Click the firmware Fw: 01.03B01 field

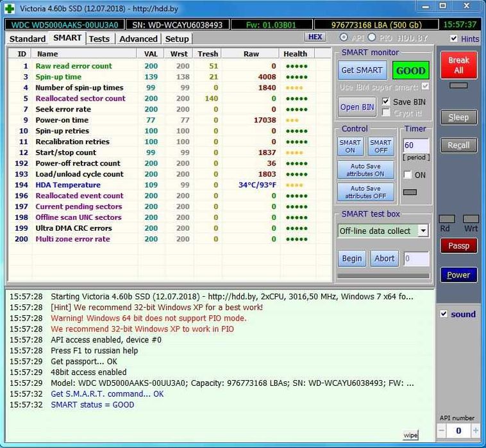(x=271, y=25)
